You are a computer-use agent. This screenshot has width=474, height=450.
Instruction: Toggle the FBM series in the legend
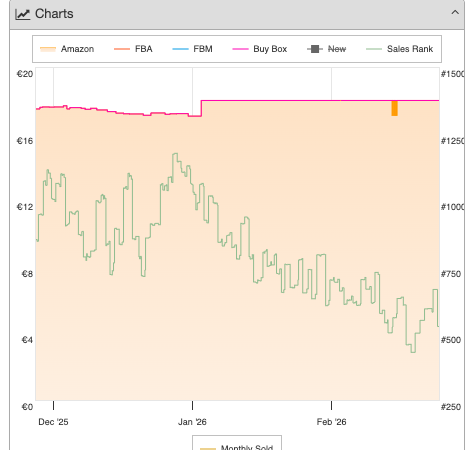pos(192,49)
